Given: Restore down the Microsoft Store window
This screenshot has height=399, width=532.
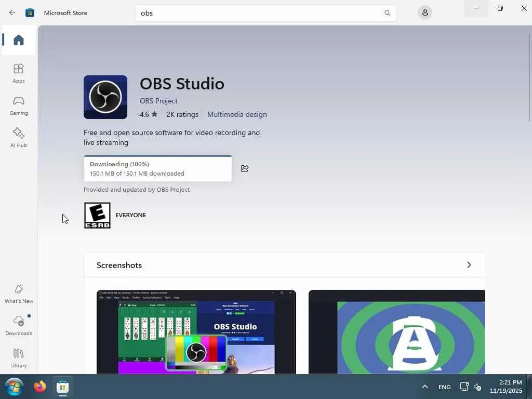Looking at the screenshot, I should [x=500, y=8].
